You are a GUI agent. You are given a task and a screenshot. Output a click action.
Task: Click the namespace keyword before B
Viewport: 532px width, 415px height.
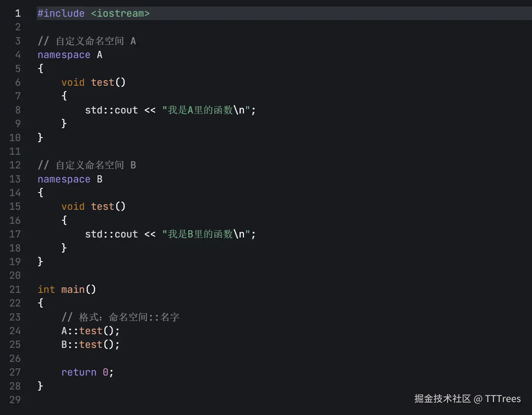coord(64,179)
